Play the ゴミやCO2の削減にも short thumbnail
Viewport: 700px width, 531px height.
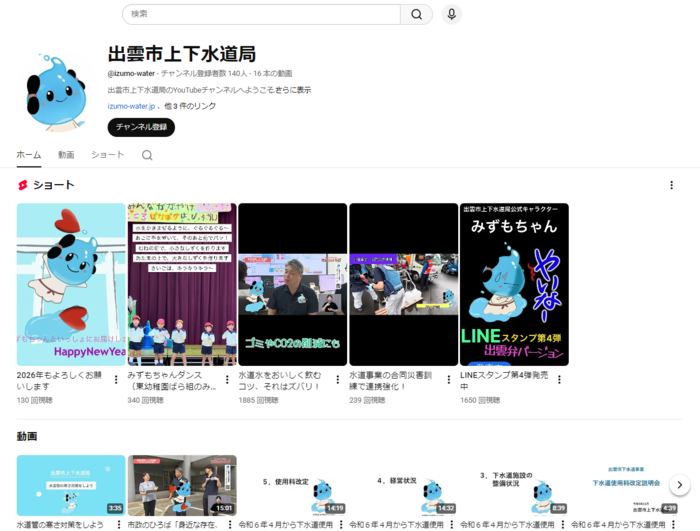(293, 284)
